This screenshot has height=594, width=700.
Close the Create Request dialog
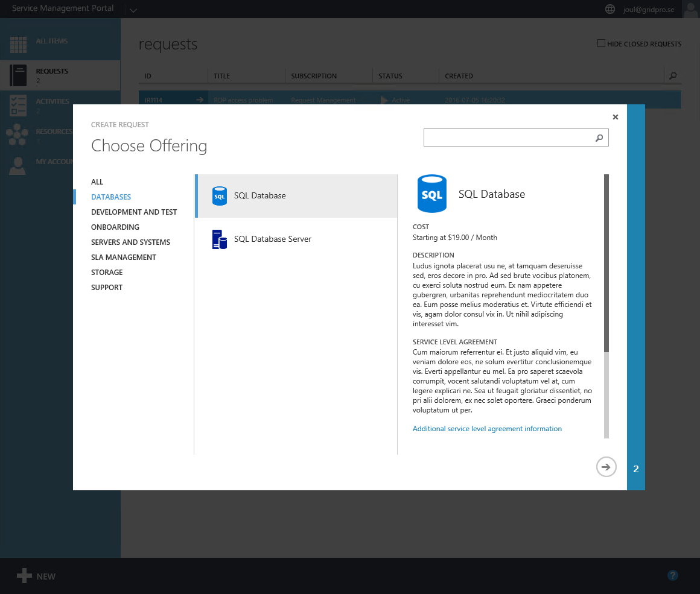(616, 117)
